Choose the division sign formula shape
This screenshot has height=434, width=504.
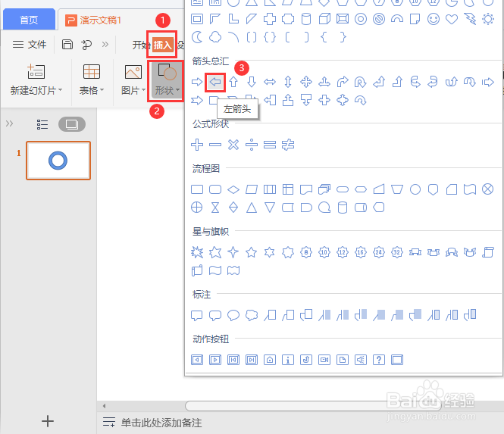[x=252, y=145]
